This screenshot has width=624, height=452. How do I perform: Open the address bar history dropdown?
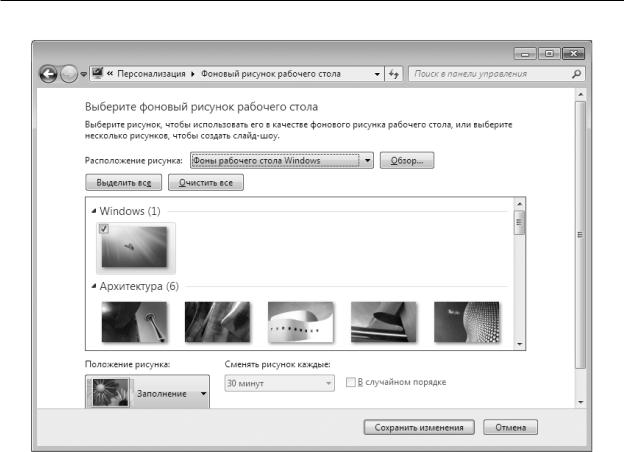point(377,74)
